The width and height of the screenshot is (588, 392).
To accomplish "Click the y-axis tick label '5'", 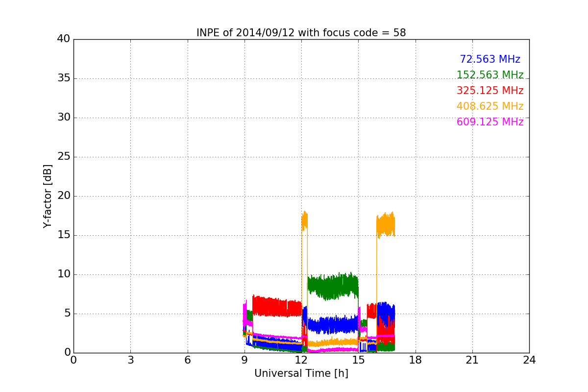I will [x=67, y=314].
